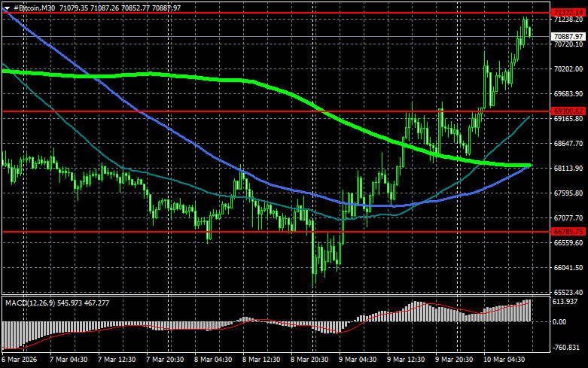
Task: Click the #Bitcoin,M30 chart title text
Action: pos(34,8)
